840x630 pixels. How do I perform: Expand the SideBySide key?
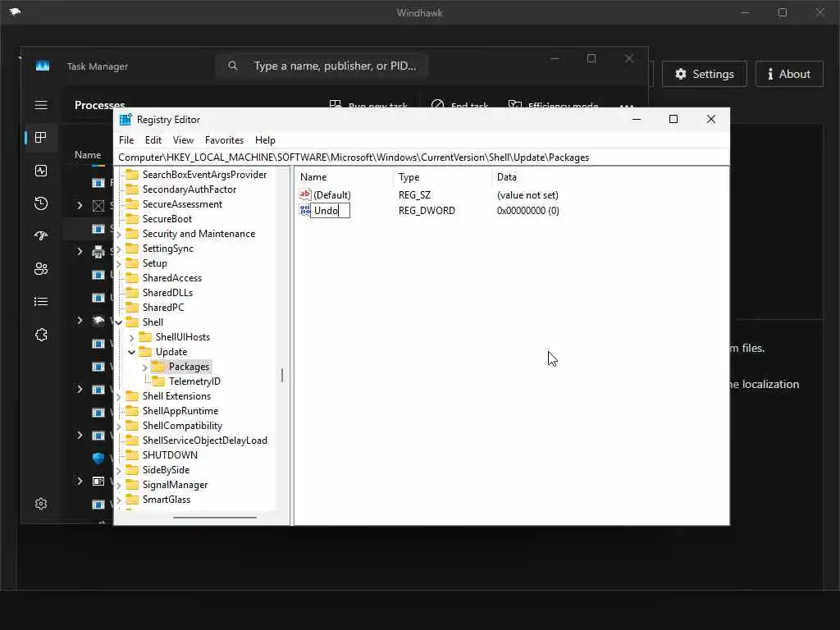point(119,470)
